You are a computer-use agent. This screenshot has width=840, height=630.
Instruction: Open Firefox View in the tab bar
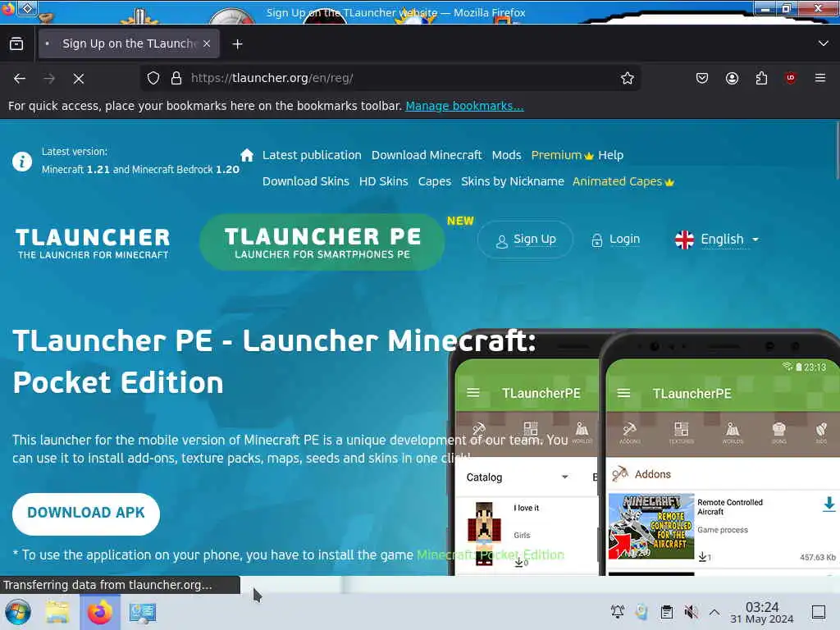pos(16,43)
